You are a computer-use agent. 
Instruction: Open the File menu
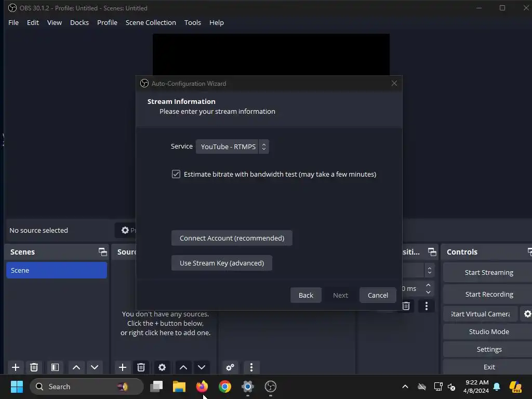tap(14, 22)
